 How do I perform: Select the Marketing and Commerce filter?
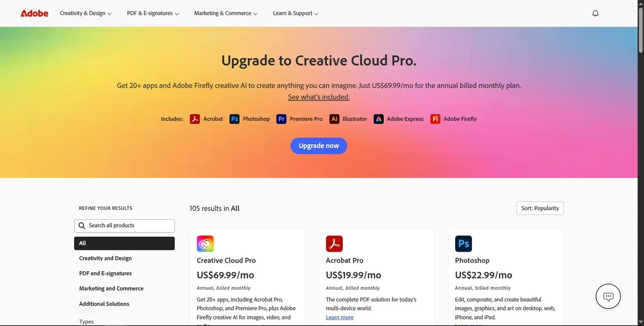[x=111, y=288]
